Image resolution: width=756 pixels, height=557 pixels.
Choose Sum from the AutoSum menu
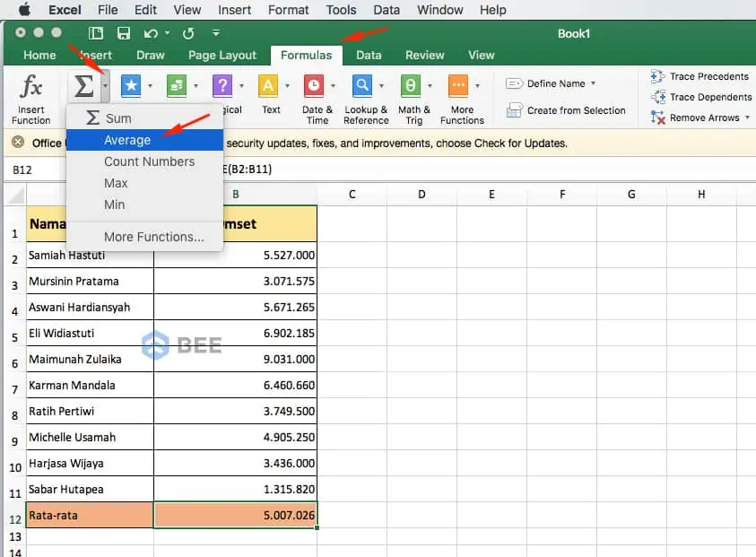point(144,118)
